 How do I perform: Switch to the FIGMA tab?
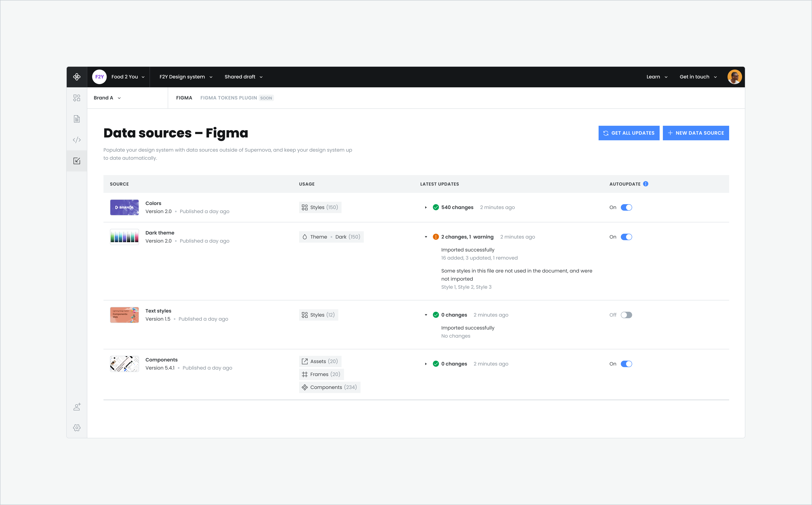coord(184,98)
